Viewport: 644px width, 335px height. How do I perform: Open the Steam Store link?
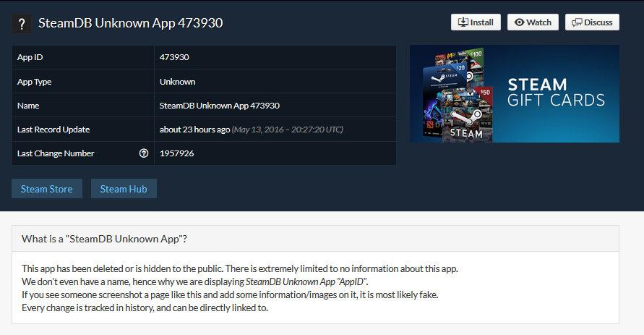click(x=47, y=189)
